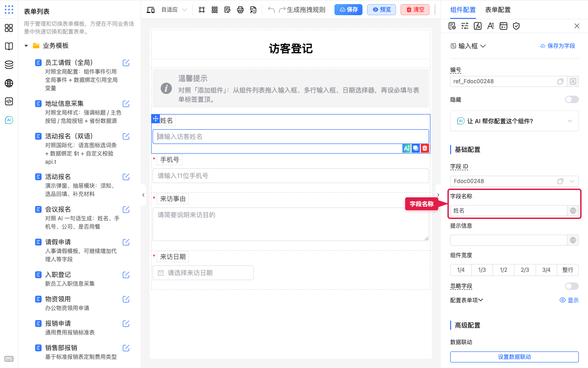
Task: Open the globe icon in left sidebar
Action: tap(9, 83)
